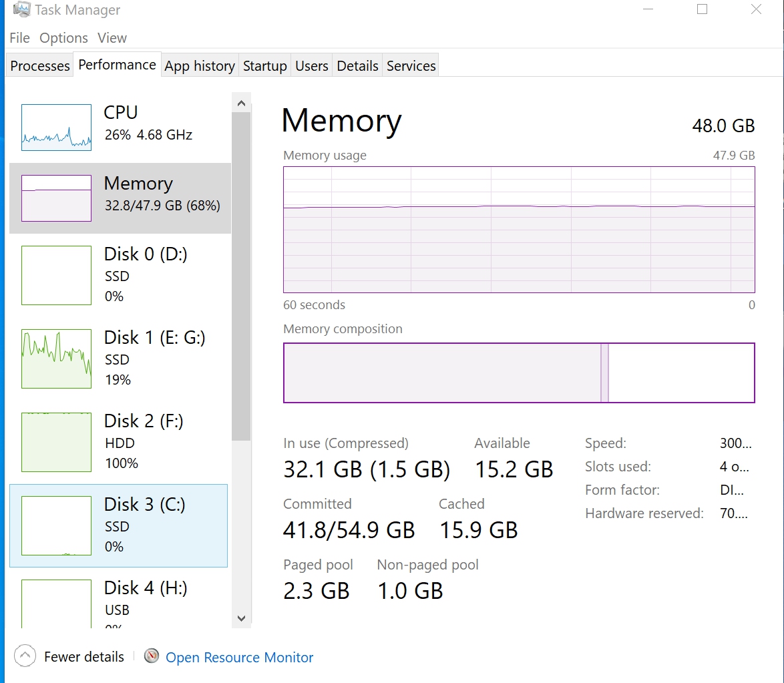Click the 'Memory composition' label

coord(343,329)
